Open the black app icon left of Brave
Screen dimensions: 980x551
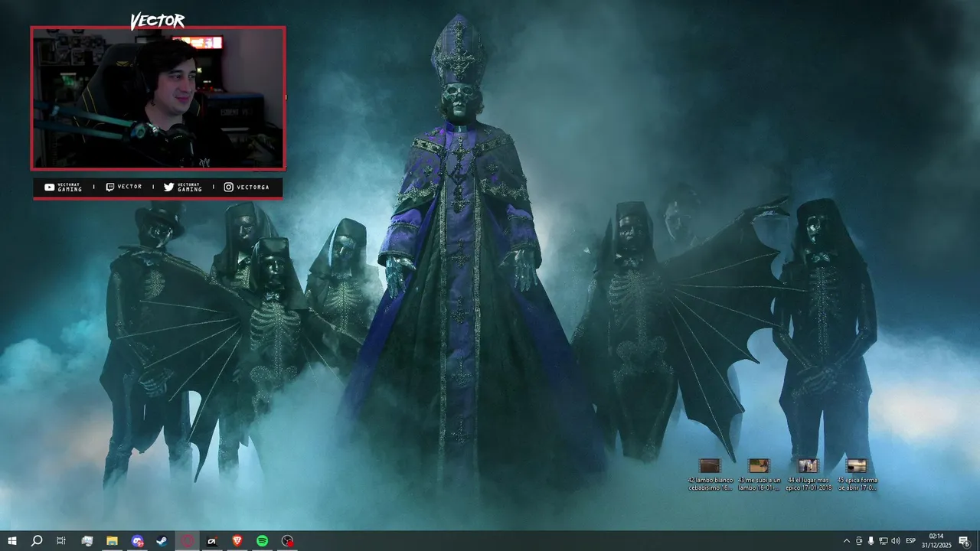(212, 541)
